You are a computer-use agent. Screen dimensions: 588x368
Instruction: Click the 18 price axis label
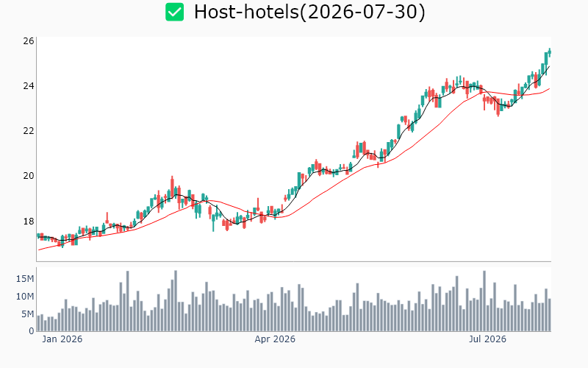[29, 222]
